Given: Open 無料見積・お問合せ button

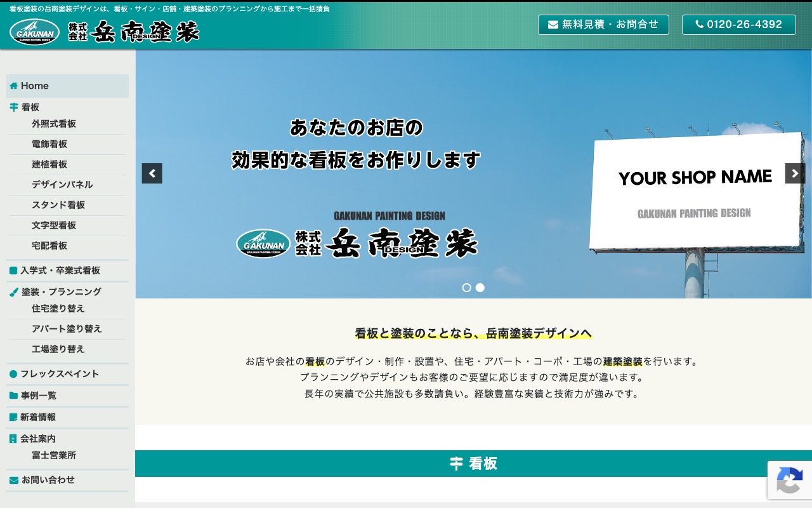Looking at the screenshot, I should [603, 25].
